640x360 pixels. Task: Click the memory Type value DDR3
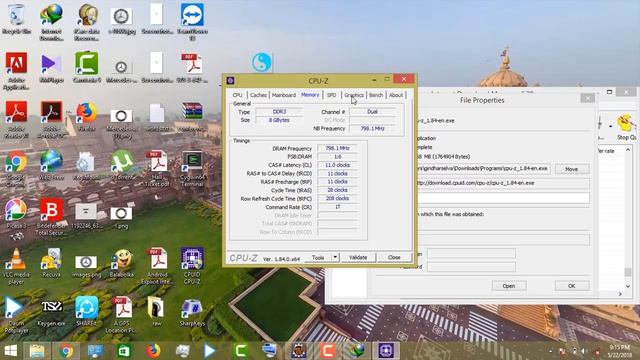(279, 111)
